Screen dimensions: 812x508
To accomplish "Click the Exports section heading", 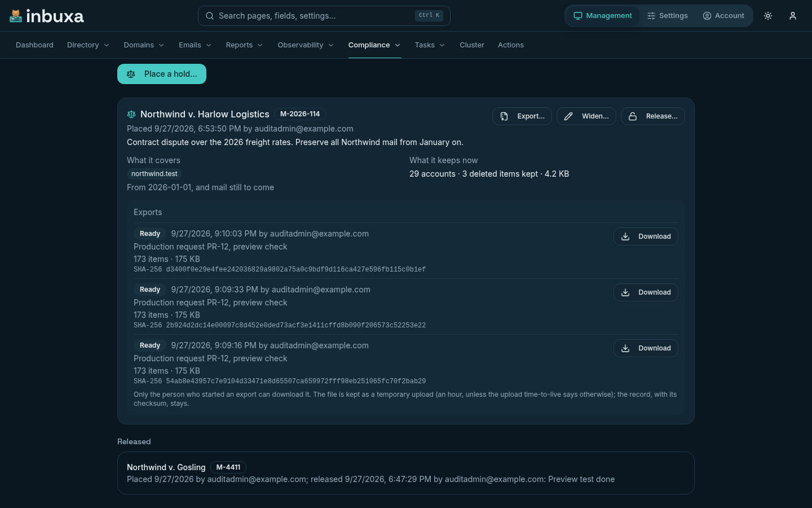I will 148,212.
